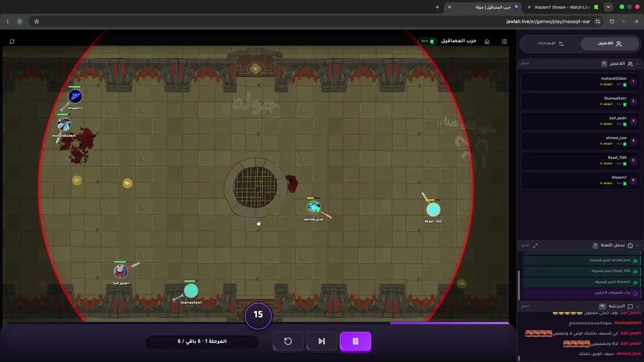The width and height of the screenshot is (644, 362).
Task: Click the purple battle-started log entry
Action: pos(582,293)
